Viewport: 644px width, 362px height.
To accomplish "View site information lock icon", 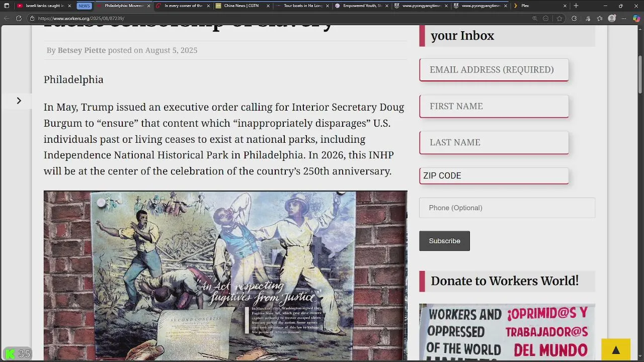I will coord(32,19).
